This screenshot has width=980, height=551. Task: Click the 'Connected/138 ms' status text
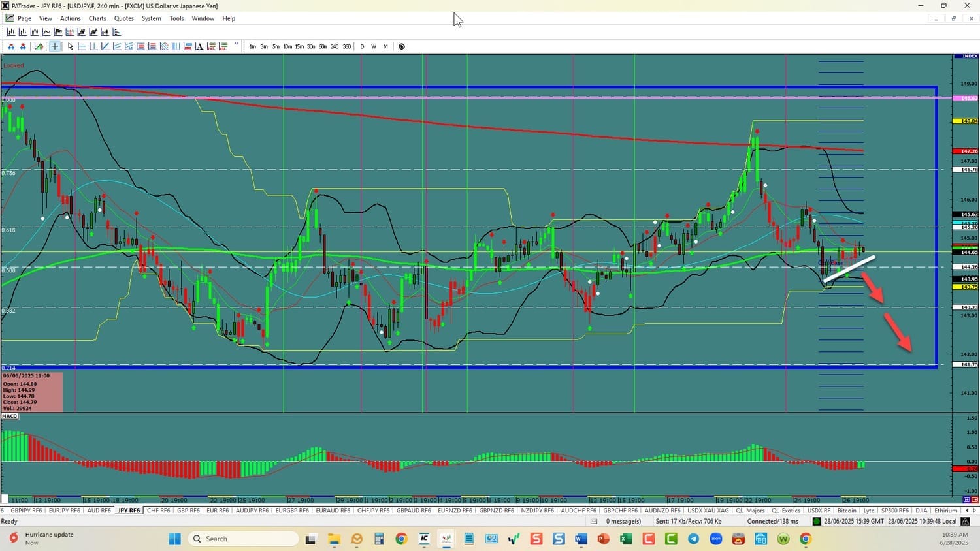(773, 521)
